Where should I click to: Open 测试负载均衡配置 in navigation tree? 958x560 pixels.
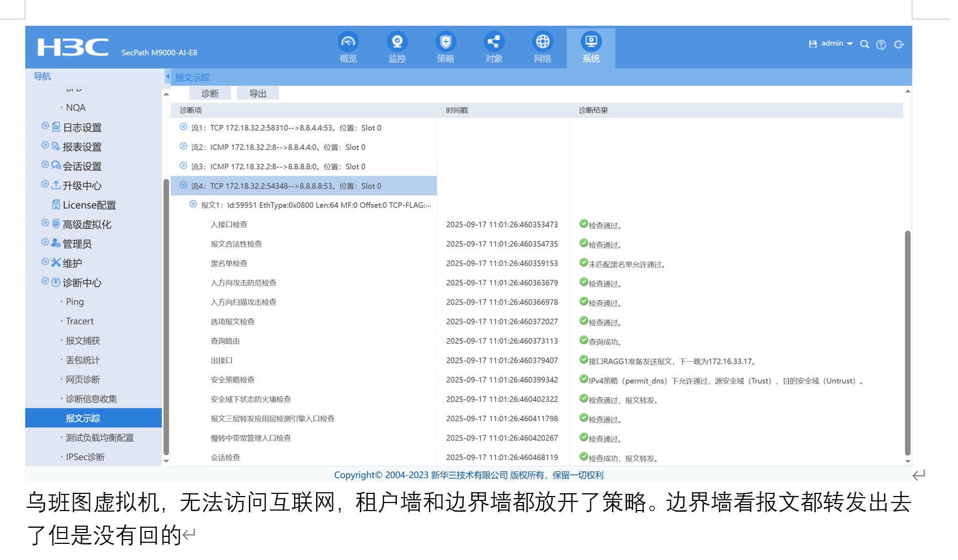100,437
